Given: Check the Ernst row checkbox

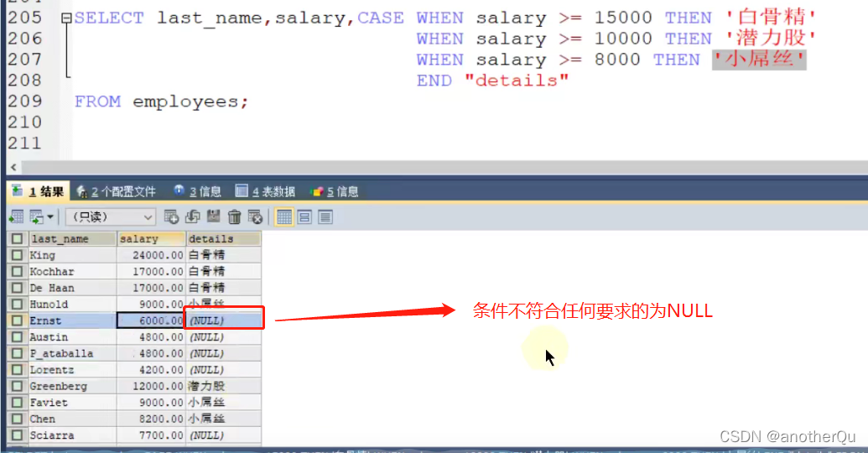Looking at the screenshot, I should (x=17, y=320).
